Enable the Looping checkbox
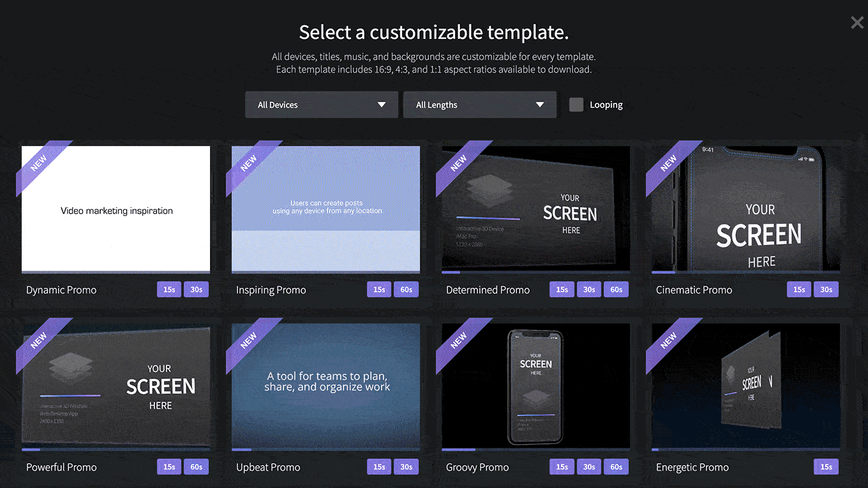 576,105
